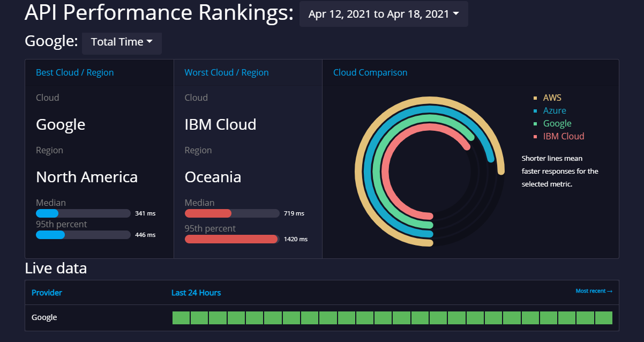Hide the Azure series via its legend entry

555,110
